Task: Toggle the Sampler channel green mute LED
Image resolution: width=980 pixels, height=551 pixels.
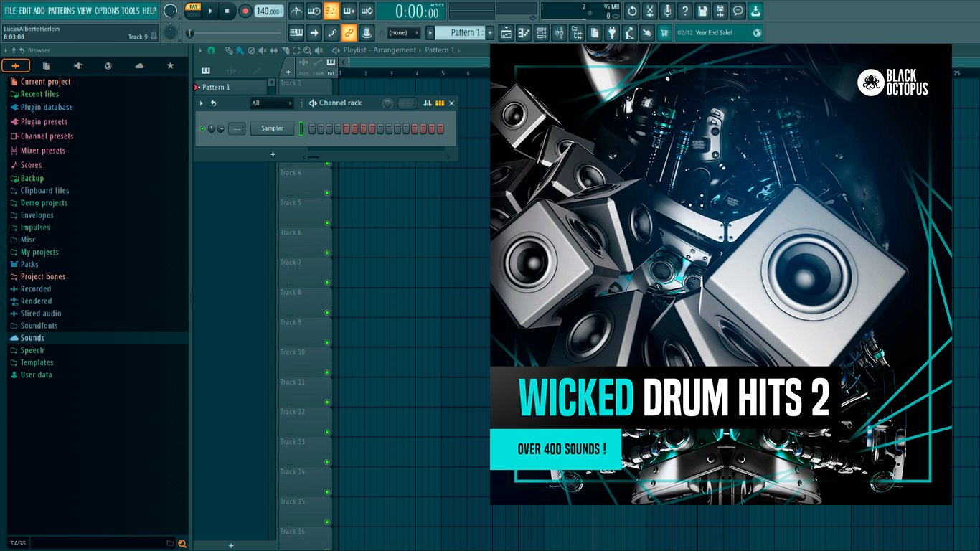Action: [x=202, y=128]
